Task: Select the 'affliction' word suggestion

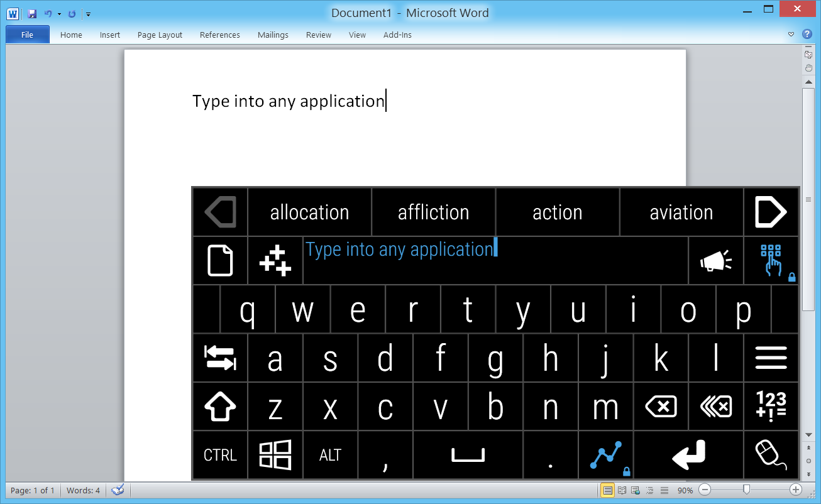Action: (433, 212)
